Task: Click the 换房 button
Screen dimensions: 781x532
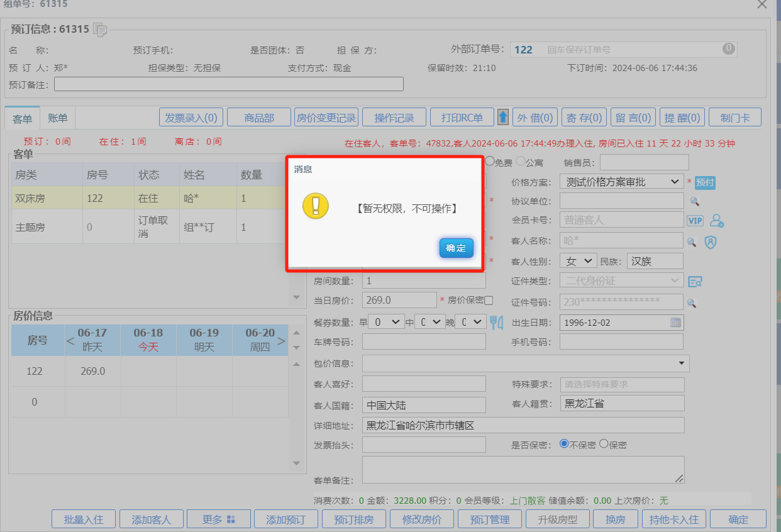Action: tap(616, 519)
